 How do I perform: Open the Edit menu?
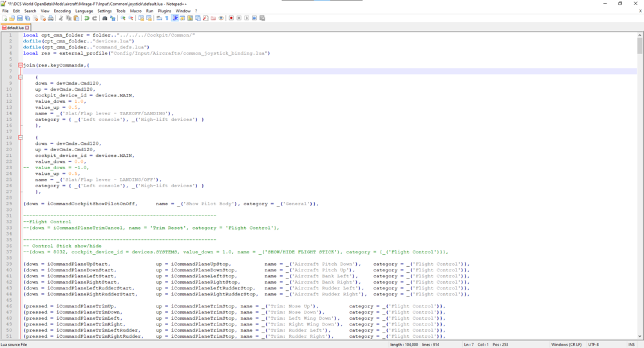(x=17, y=11)
